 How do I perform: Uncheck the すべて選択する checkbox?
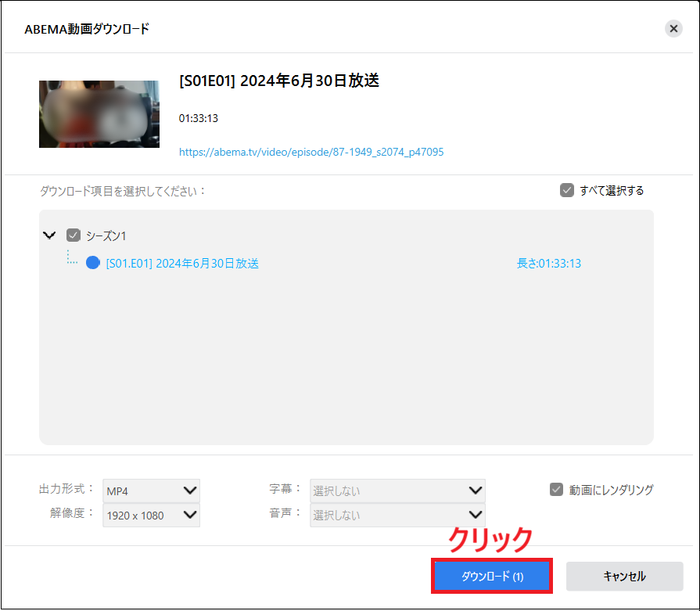(x=566, y=189)
